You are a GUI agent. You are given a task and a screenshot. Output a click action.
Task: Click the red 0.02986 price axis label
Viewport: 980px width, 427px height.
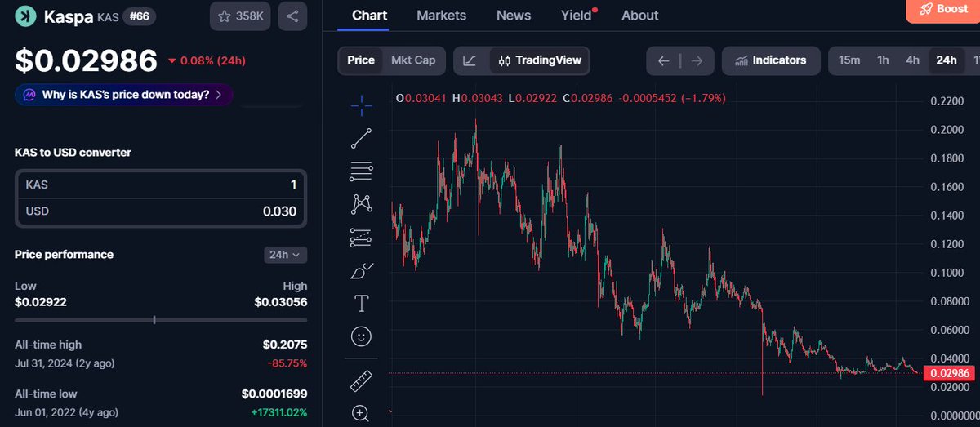tap(950, 374)
